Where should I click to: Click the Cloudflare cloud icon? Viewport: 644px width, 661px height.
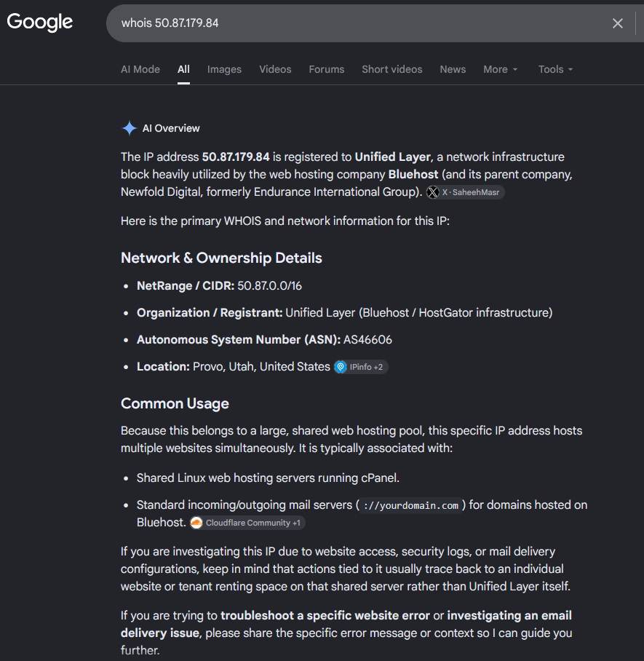click(x=196, y=523)
